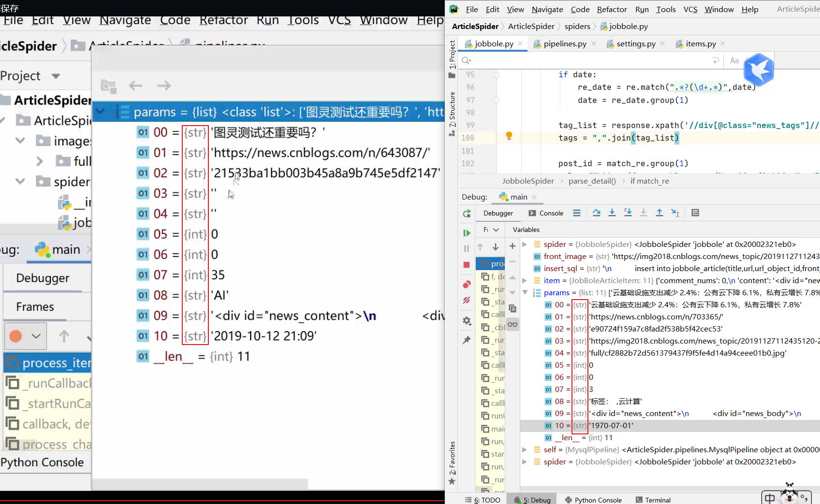Expand the first spider variable node
Image resolution: width=820 pixels, height=504 pixels.
point(525,245)
